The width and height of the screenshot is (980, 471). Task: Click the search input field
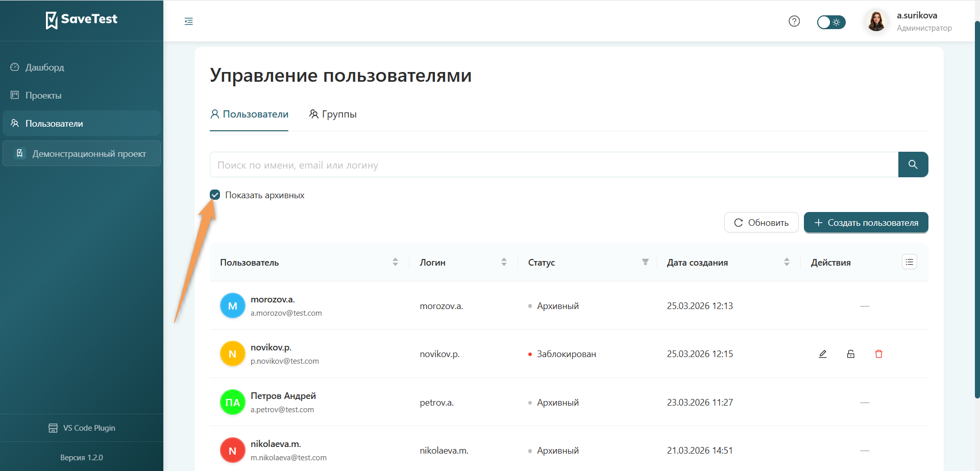pos(510,164)
